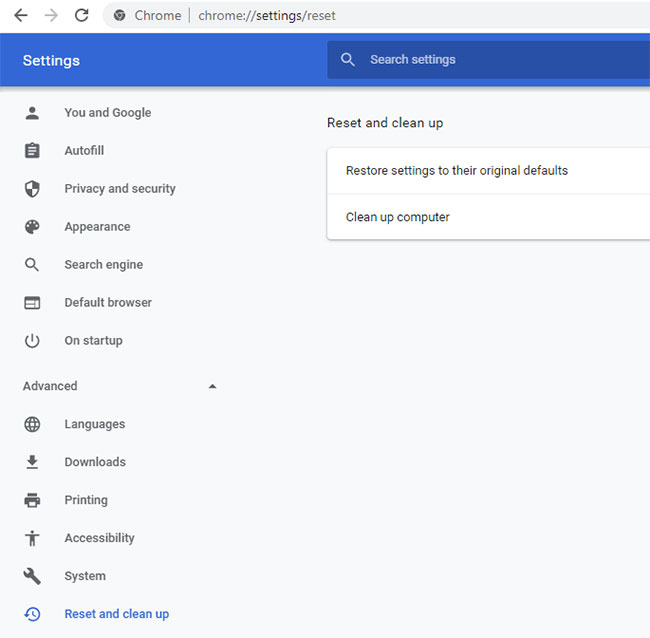Open the Languages settings page
650x638 pixels.
click(x=95, y=424)
